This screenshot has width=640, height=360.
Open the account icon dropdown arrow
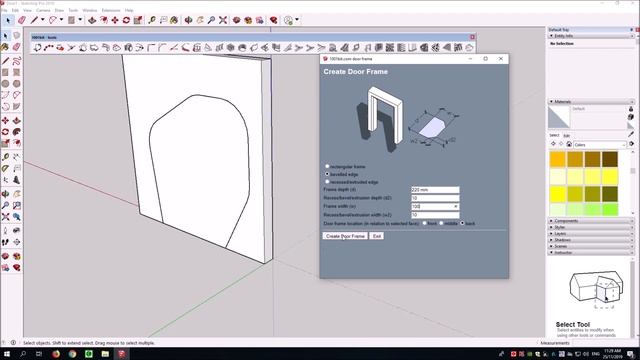pyautogui.click(x=297, y=20)
